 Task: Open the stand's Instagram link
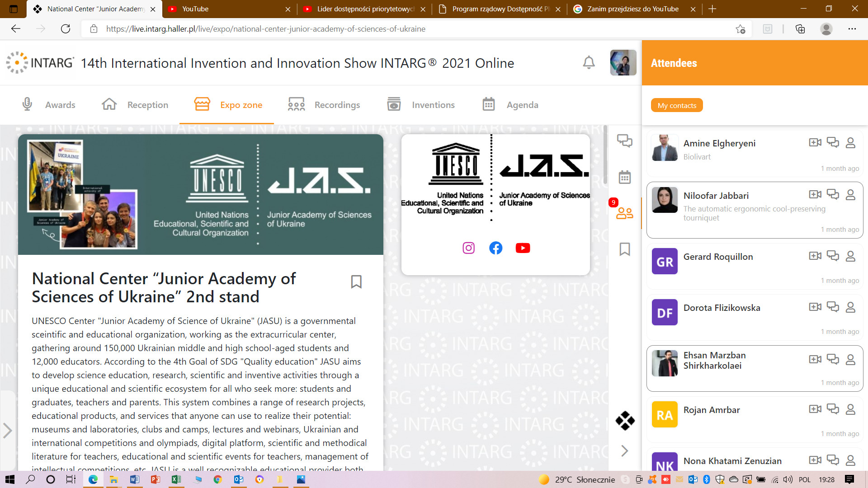click(469, 248)
